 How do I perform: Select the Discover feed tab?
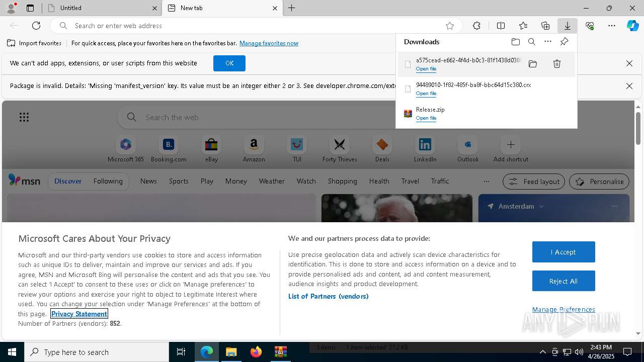68,182
